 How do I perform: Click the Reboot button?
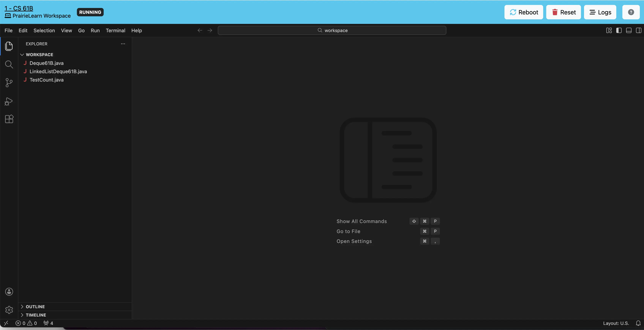pyautogui.click(x=523, y=12)
